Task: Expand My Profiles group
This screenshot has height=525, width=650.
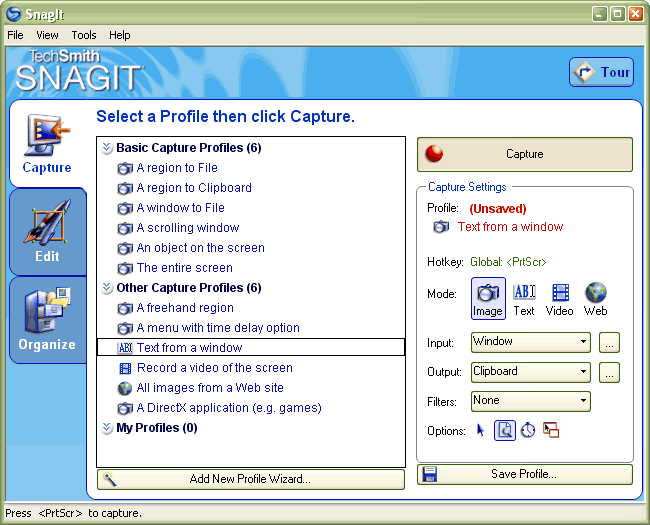Action: pyautogui.click(x=107, y=428)
